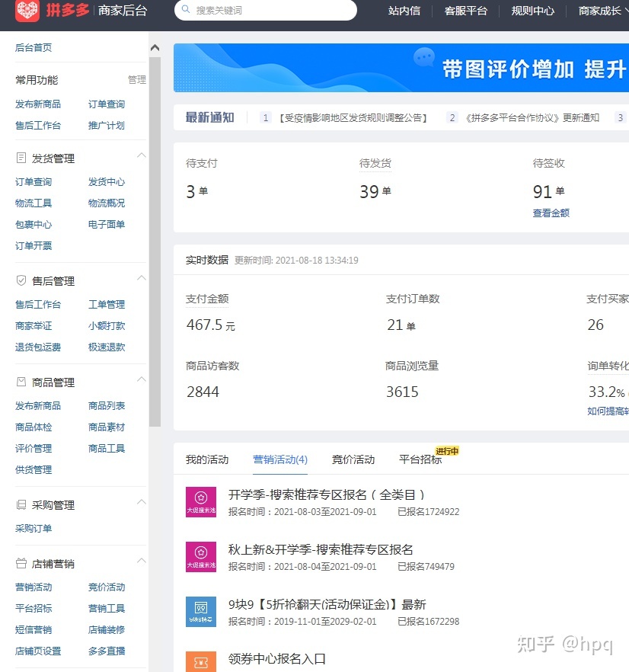Image resolution: width=629 pixels, height=672 pixels.
Task: Open 多多直播 link
Action: 107,651
